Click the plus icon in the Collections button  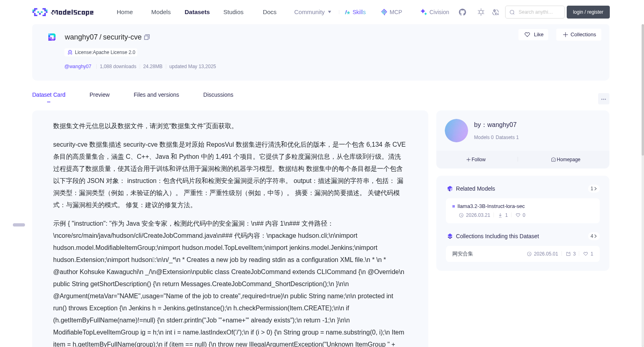566,35
